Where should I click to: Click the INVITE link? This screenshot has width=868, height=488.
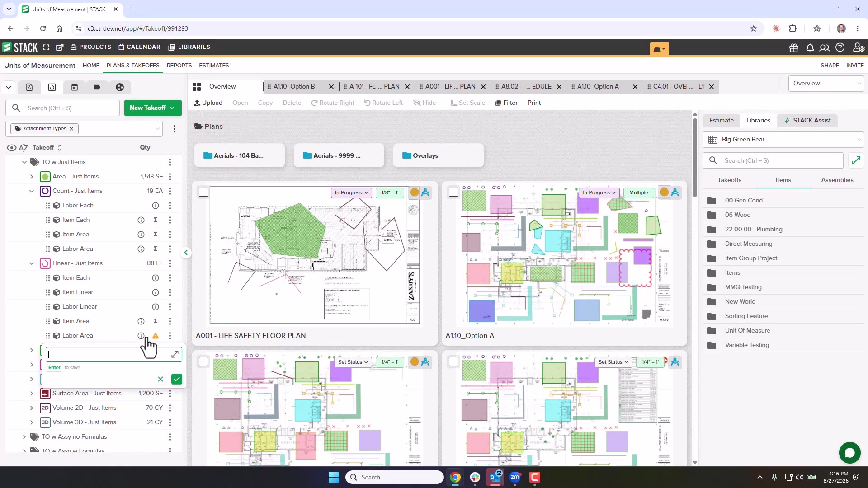[855, 66]
